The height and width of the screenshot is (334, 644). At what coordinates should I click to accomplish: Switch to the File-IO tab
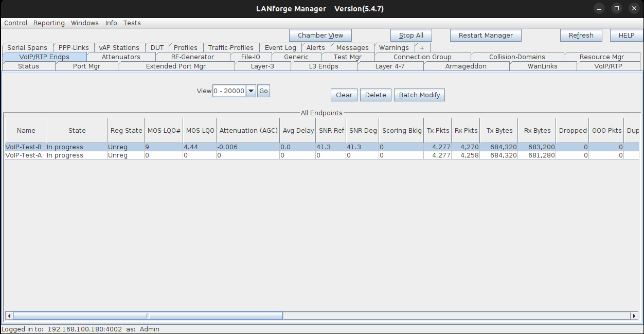click(x=251, y=57)
